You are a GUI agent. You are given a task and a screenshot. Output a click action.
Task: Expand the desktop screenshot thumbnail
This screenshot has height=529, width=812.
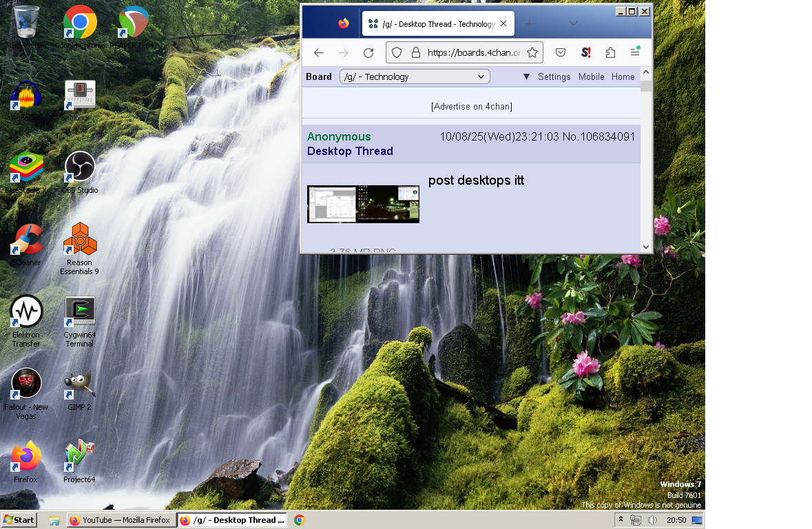[363, 204]
